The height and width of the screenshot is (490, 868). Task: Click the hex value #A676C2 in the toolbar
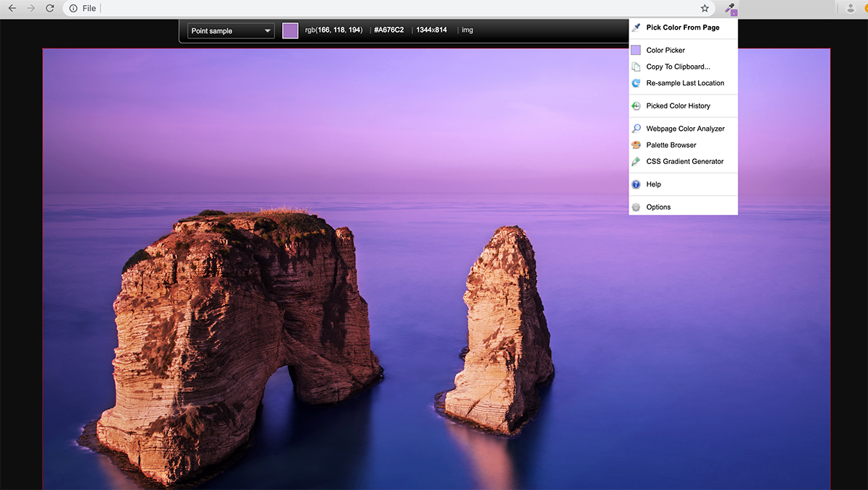tap(388, 30)
